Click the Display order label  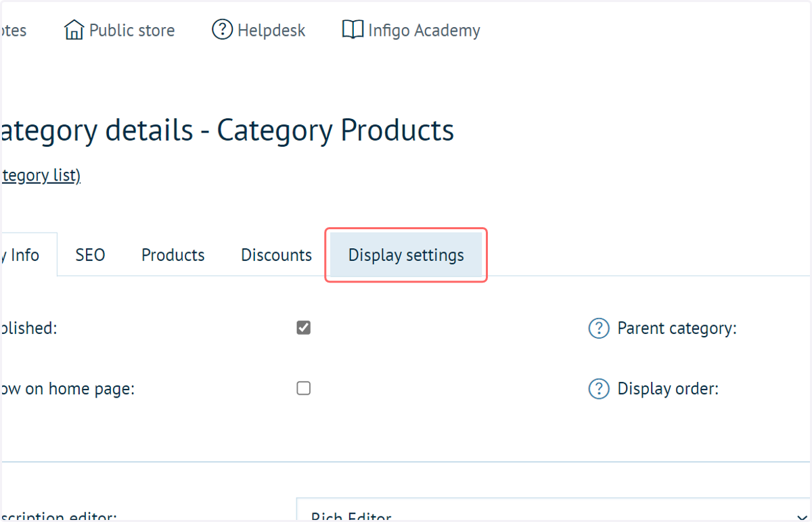pyautogui.click(x=668, y=389)
